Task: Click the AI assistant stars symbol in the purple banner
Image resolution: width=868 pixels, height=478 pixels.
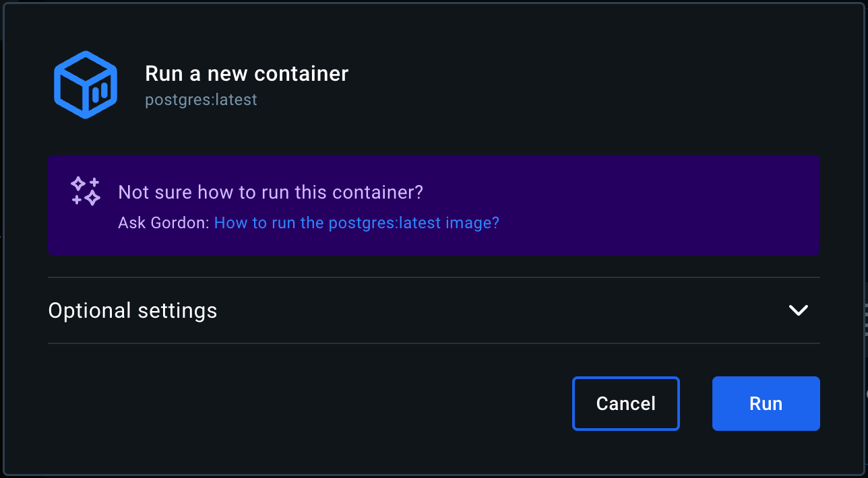Action: coord(85,191)
